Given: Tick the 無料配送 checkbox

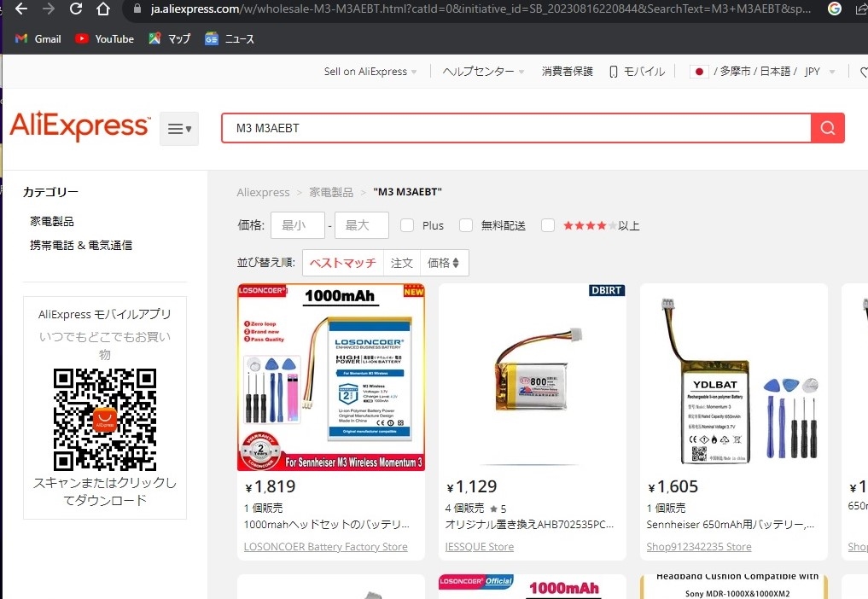Looking at the screenshot, I should (x=466, y=225).
